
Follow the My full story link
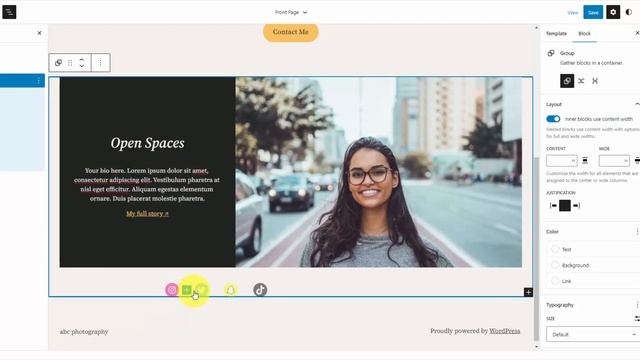pyautogui.click(x=147, y=213)
